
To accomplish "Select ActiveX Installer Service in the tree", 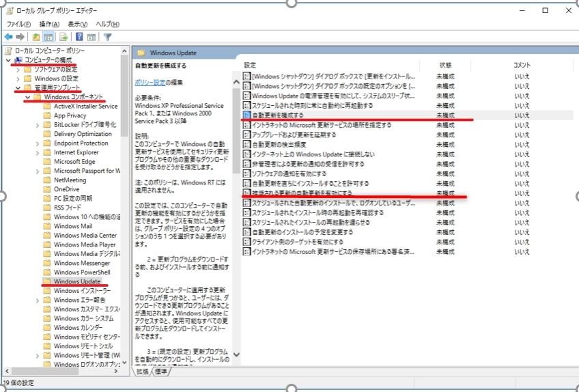I will [x=85, y=106].
